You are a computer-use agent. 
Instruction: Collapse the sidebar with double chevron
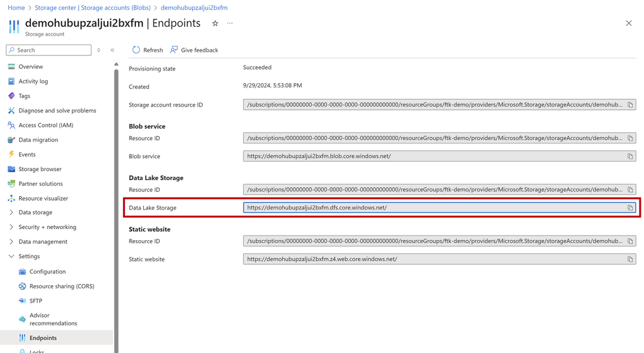(113, 50)
